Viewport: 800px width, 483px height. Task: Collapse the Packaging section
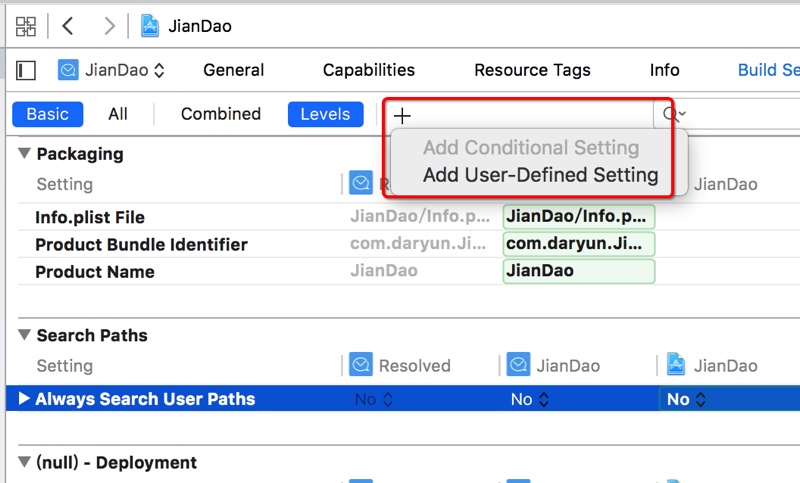pos(24,154)
